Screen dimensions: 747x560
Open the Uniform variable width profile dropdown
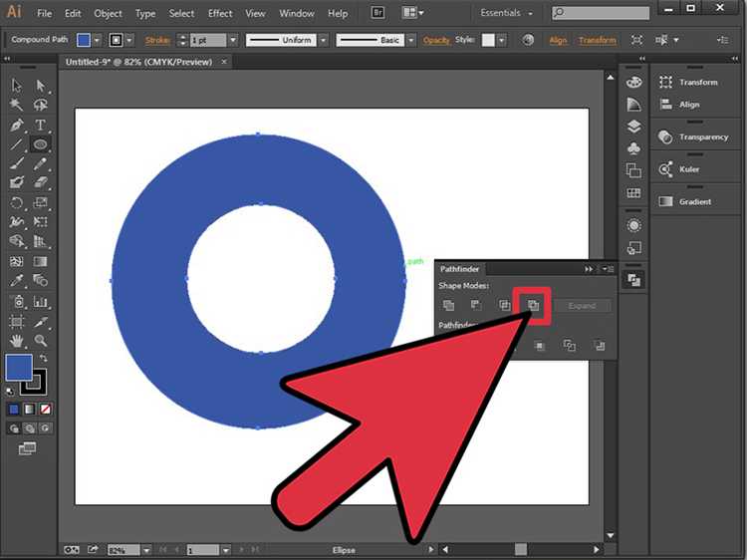pos(323,40)
